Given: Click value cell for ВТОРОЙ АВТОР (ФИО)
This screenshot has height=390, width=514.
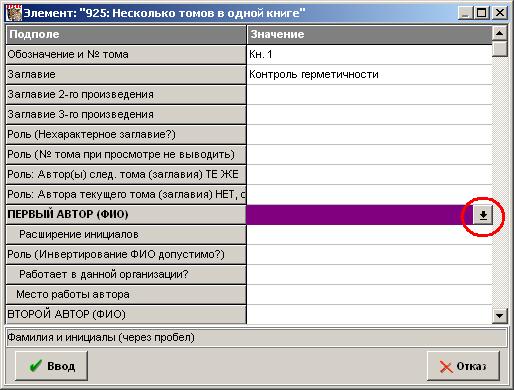Looking at the screenshot, I should pos(369,314).
